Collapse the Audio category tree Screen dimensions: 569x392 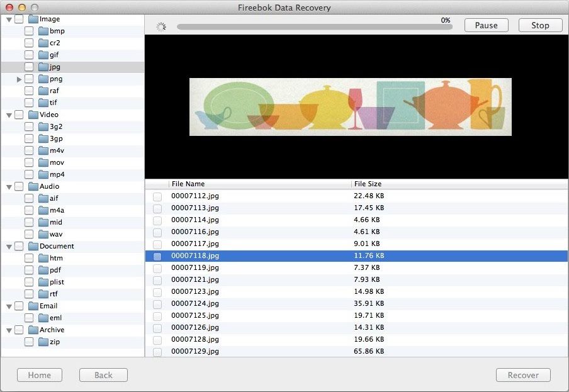[x=9, y=187]
